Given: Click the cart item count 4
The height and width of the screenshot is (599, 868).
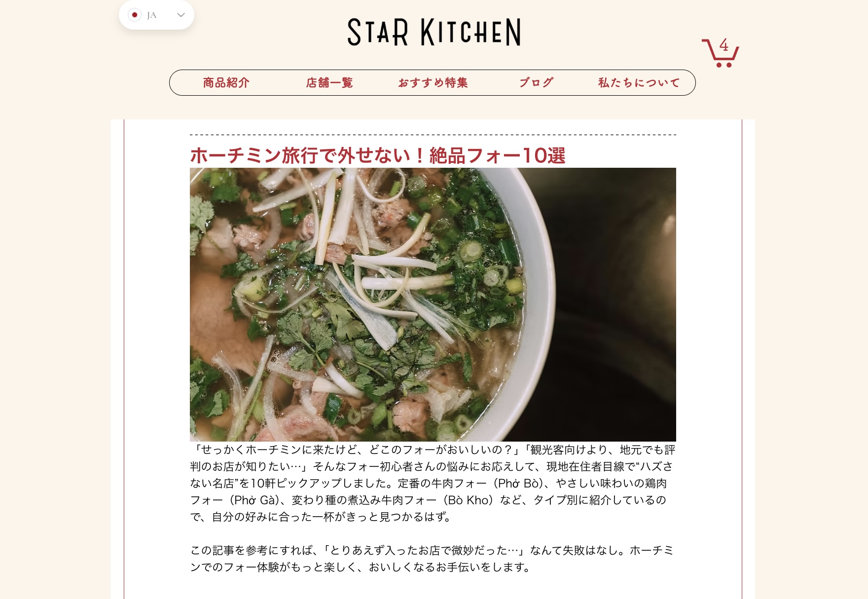Looking at the screenshot, I should click(724, 45).
